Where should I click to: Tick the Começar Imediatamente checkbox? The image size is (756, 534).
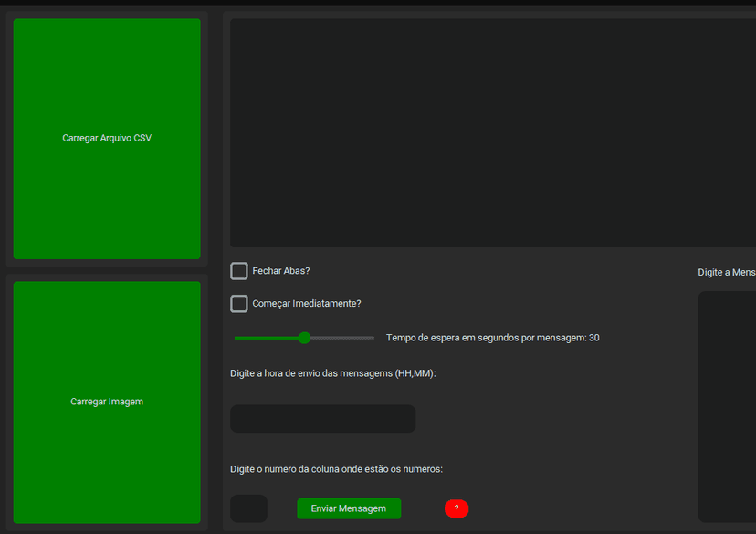click(239, 304)
